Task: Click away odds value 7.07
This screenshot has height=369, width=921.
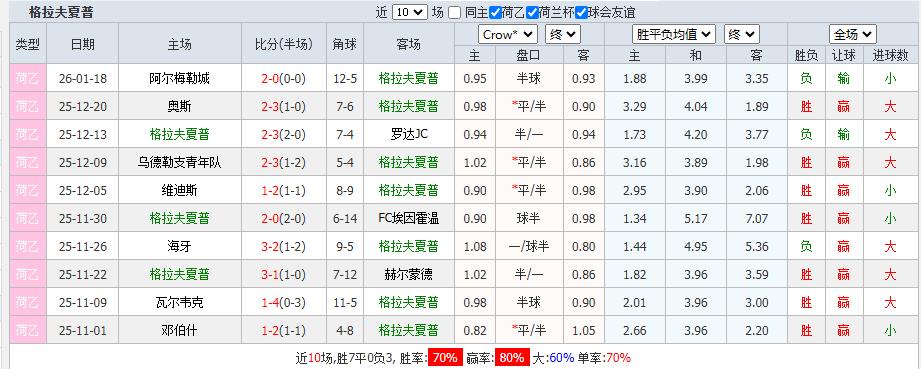Action: pyautogui.click(x=757, y=219)
